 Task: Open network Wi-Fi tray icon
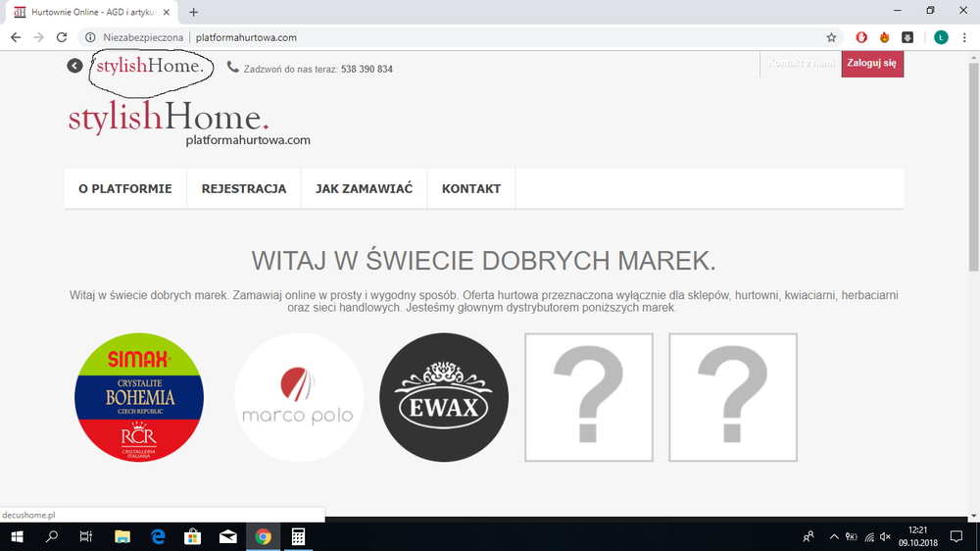coord(869,536)
